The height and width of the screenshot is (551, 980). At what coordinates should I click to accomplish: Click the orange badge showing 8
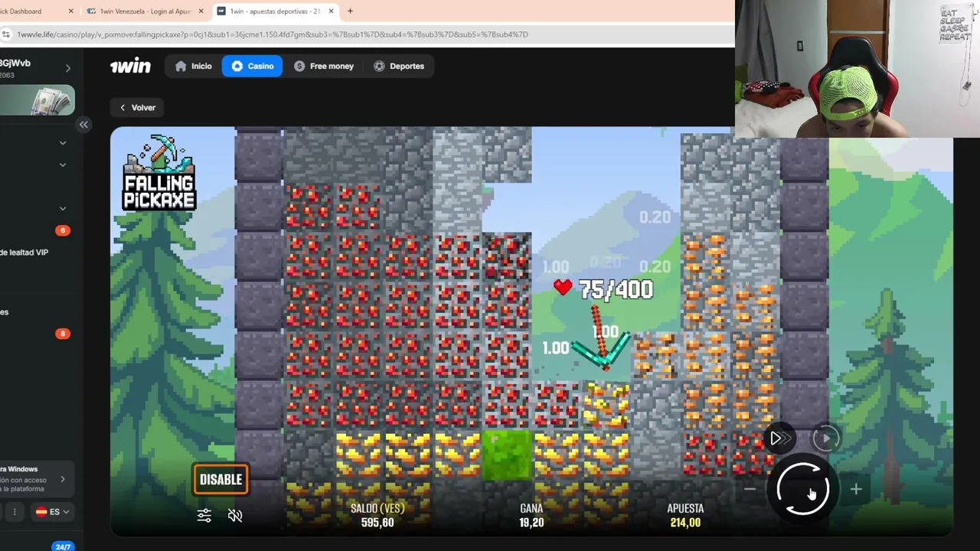point(63,334)
